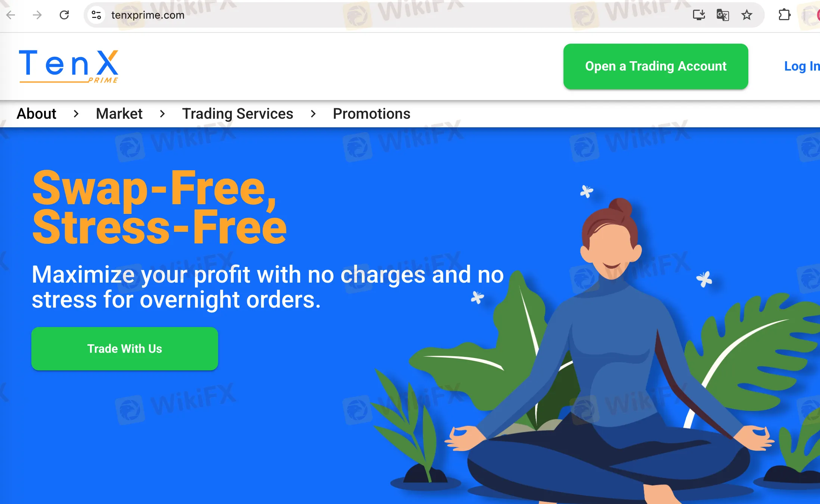
Task: Open the About menu
Action: click(x=37, y=113)
